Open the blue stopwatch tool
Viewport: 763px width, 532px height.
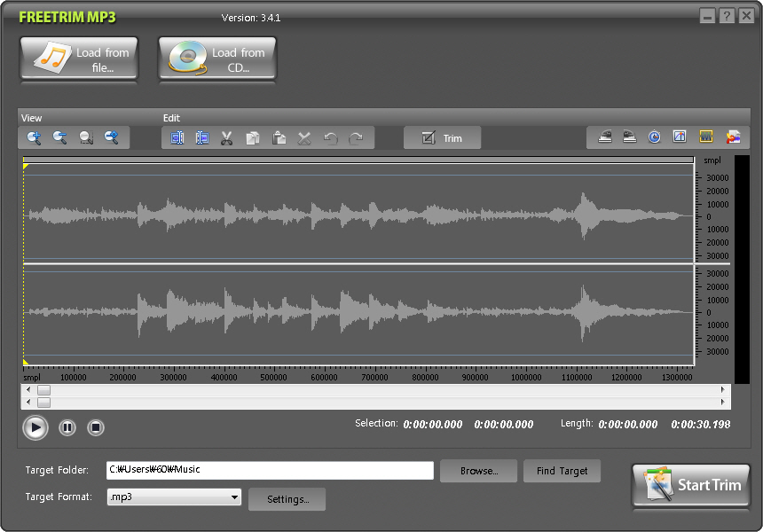coord(655,137)
